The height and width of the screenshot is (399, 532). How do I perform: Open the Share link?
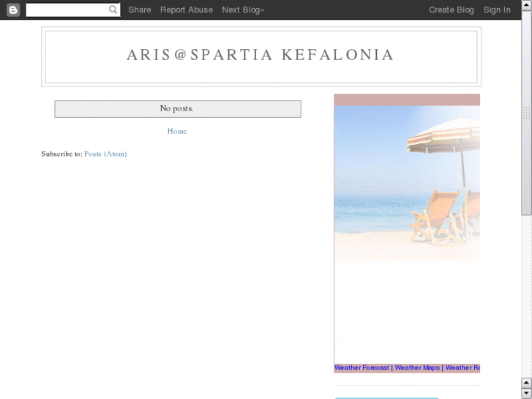pyautogui.click(x=140, y=10)
